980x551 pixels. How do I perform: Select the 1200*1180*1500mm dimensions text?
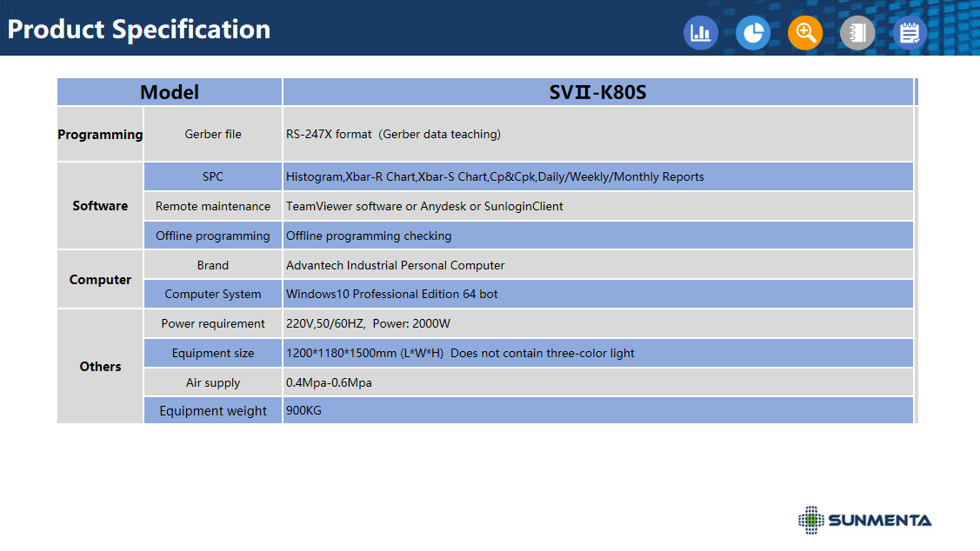[x=460, y=353]
